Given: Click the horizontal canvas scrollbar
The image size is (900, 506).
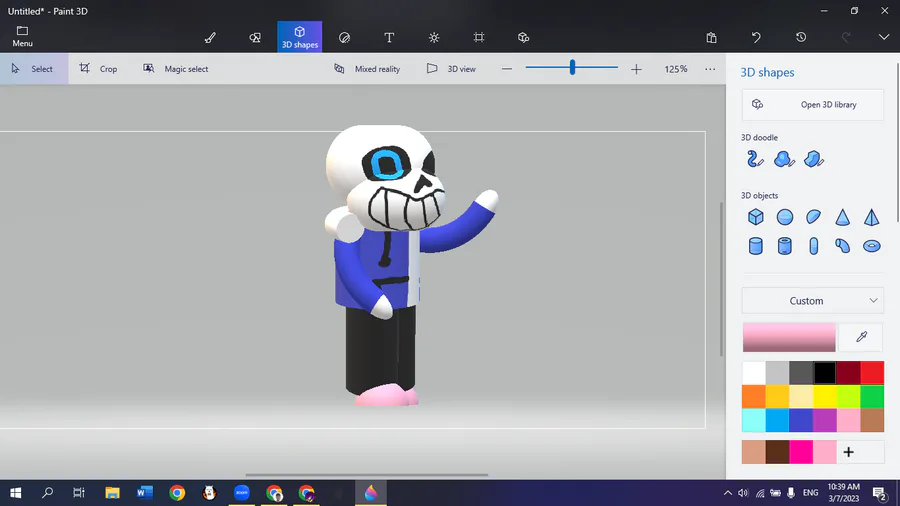Looking at the screenshot, I should point(367,475).
